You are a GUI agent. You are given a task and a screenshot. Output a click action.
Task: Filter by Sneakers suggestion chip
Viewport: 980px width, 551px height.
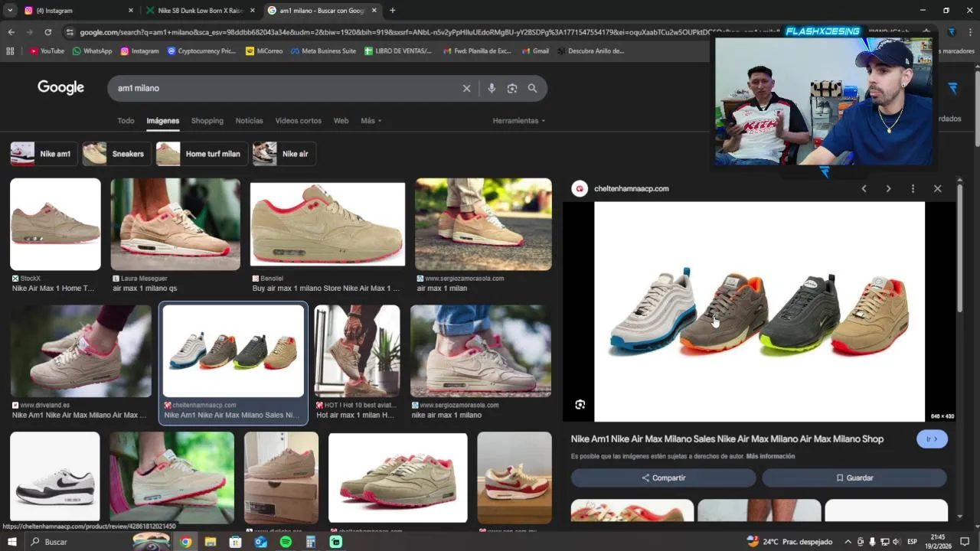(116, 154)
